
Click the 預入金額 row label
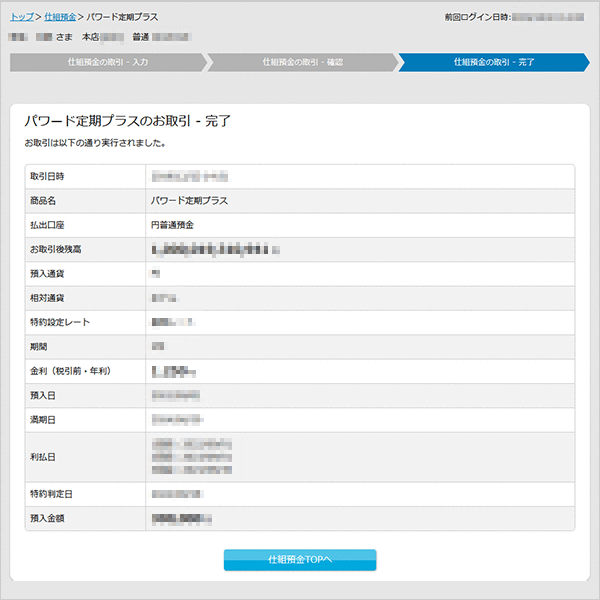(48, 518)
